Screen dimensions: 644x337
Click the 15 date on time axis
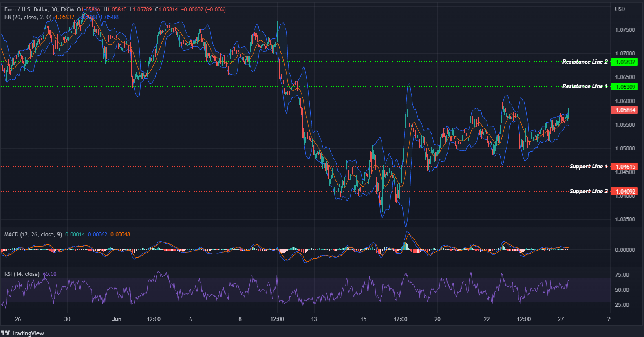pyautogui.click(x=363, y=319)
